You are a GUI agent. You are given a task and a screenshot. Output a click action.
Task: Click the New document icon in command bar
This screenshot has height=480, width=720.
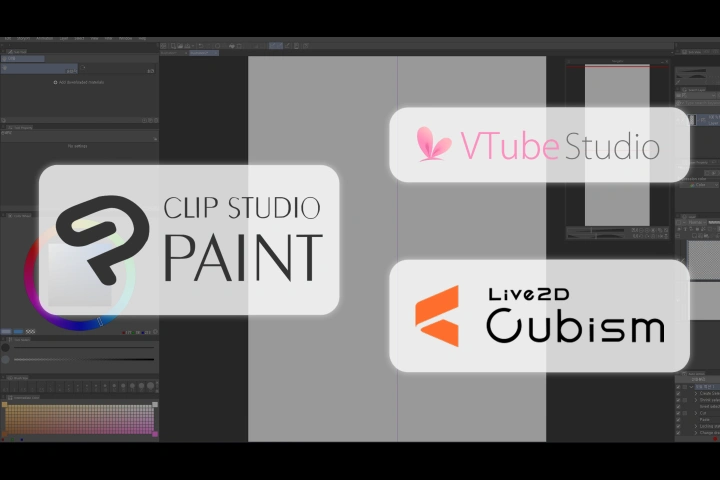click(x=173, y=46)
